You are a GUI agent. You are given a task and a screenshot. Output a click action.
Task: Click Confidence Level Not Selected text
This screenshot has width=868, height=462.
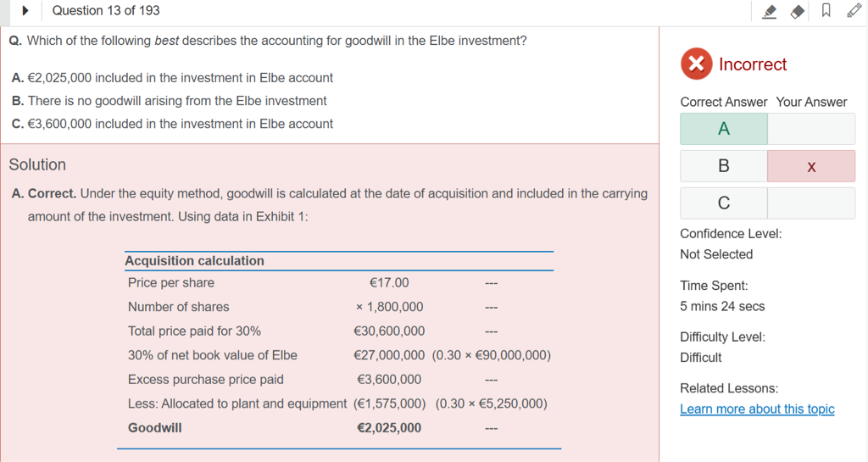[x=716, y=254]
